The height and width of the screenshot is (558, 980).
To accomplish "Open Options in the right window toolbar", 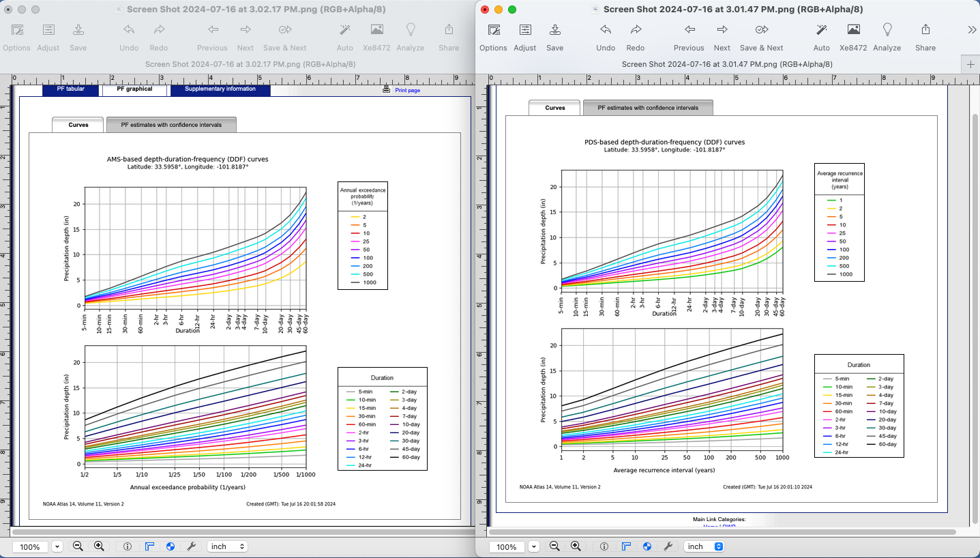I will 493,37.
